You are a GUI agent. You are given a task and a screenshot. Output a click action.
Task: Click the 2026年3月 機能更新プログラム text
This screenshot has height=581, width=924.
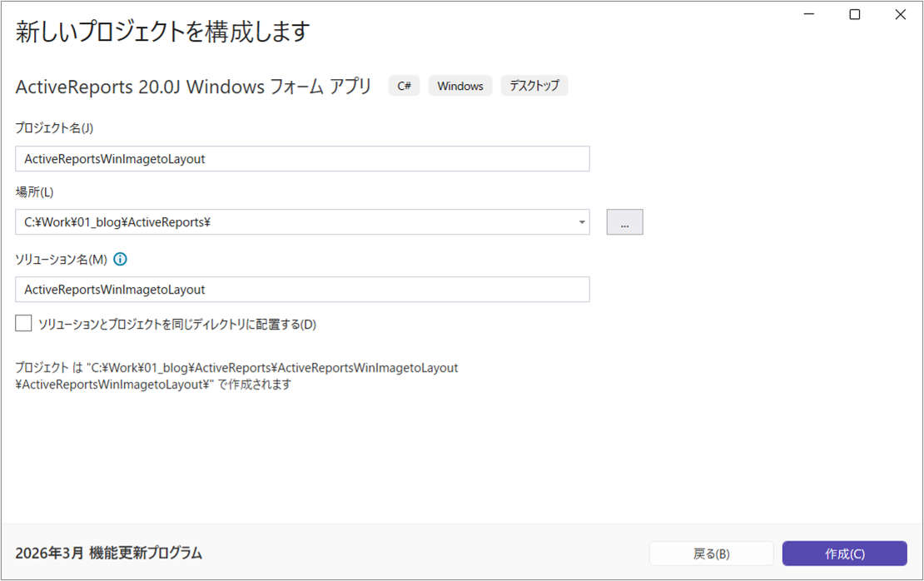[x=109, y=553]
